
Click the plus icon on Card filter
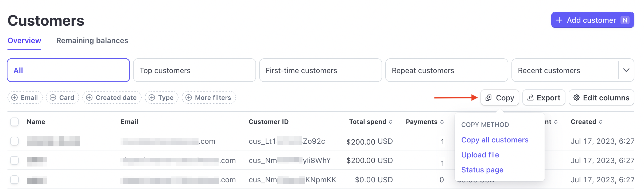53,98
